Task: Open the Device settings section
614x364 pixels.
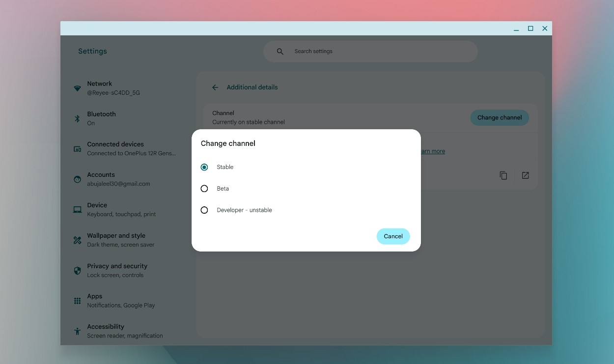Action: 127,210
